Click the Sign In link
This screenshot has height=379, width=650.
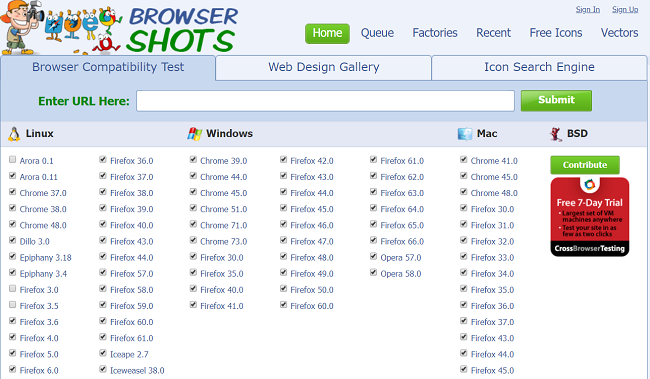587,9
